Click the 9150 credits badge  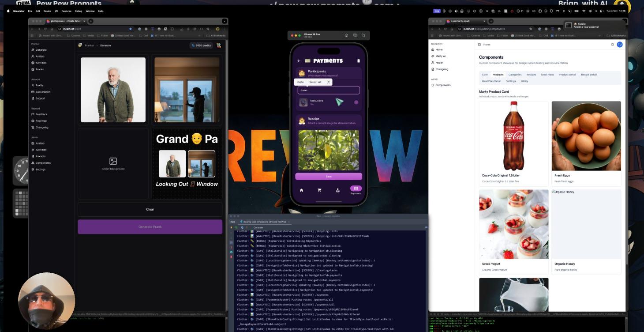[201, 45]
